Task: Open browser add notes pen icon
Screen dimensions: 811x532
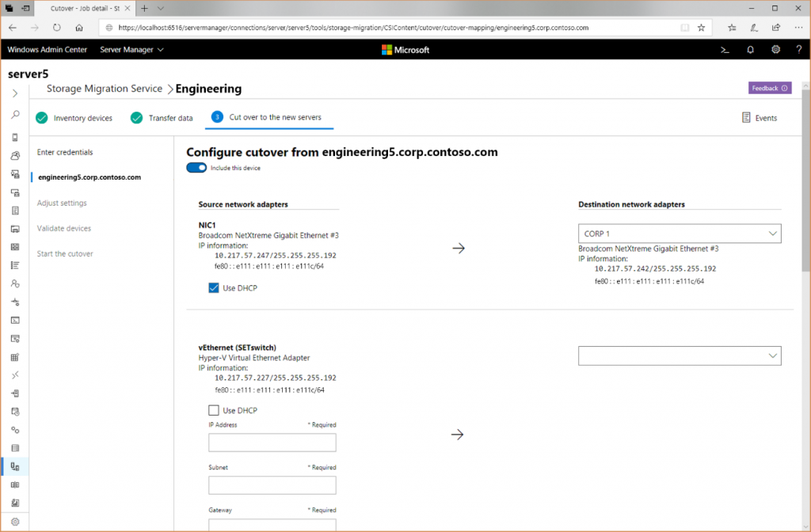Action: point(754,28)
